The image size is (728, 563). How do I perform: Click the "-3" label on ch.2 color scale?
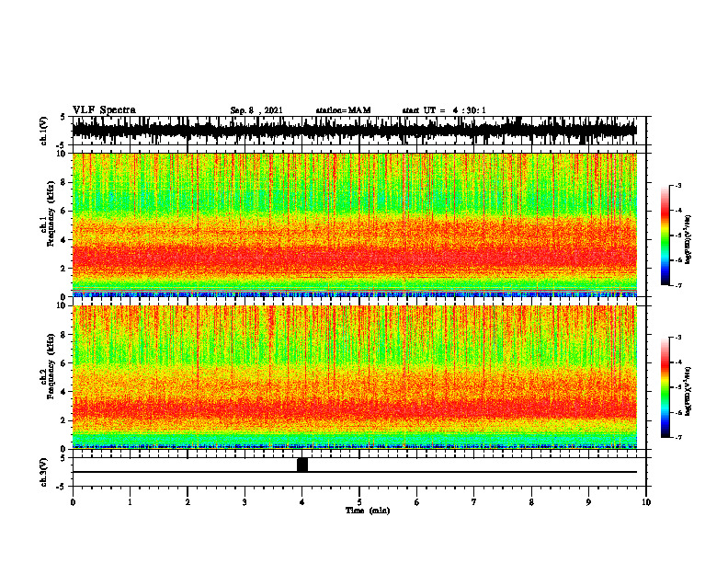pos(678,338)
